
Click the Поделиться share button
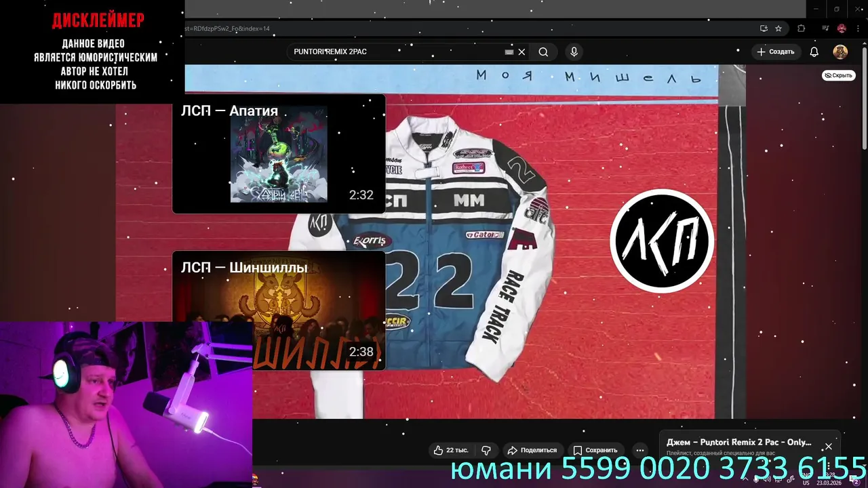532,450
